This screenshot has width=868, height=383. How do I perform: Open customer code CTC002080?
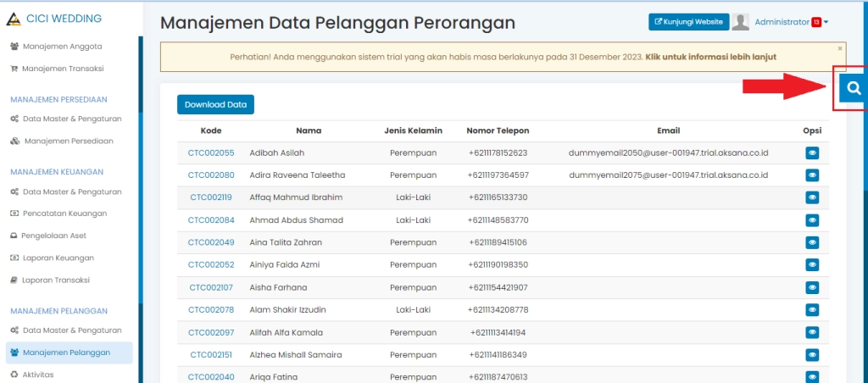tap(211, 175)
